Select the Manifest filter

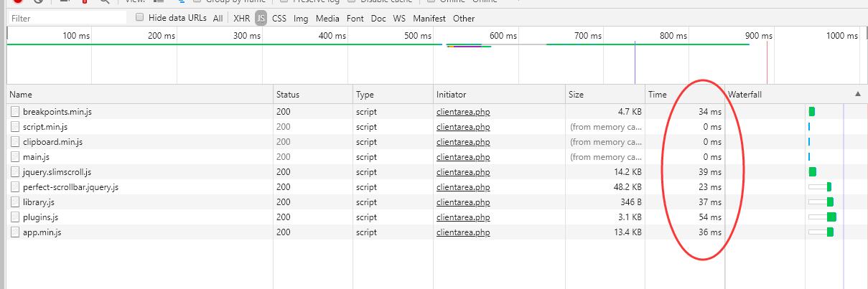click(x=429, y=19)
